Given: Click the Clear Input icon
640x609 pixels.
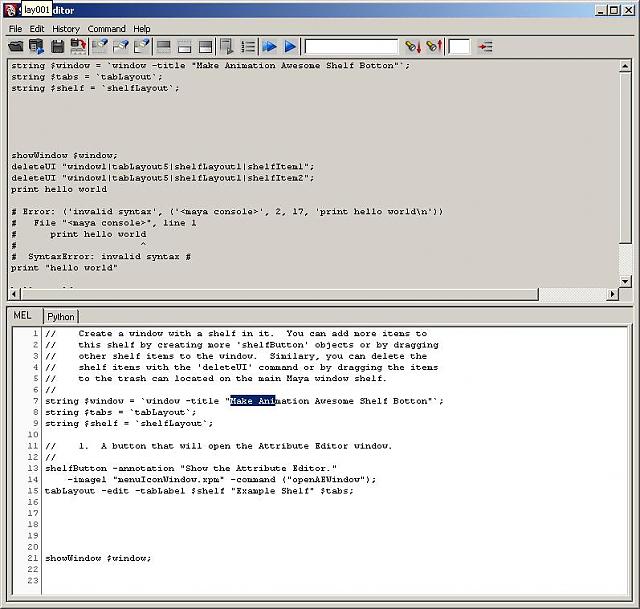Looking at the screenshot, I should [120, 46].
